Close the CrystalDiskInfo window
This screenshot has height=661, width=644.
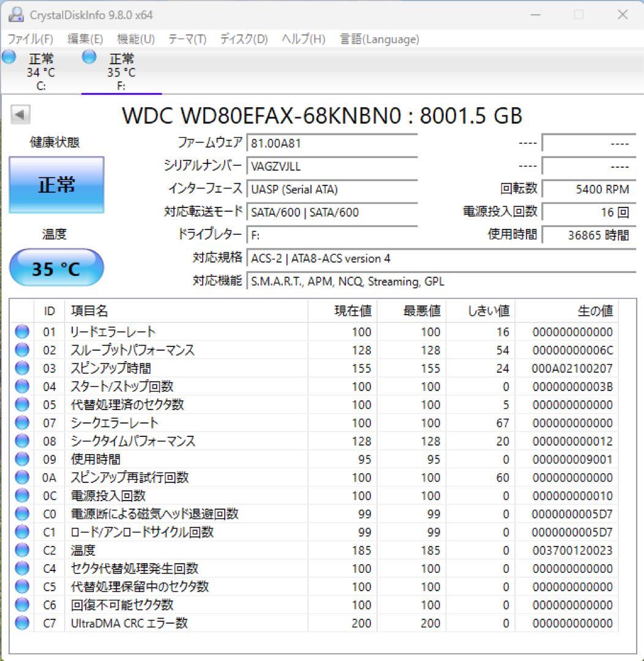tap(623, 15)
